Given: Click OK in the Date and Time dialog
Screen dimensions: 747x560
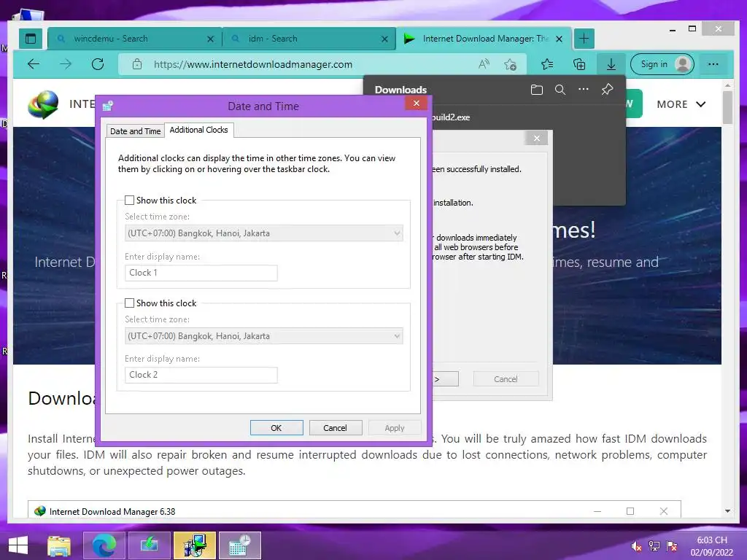Looking at the screenshot, I should [x=276, y=427].
